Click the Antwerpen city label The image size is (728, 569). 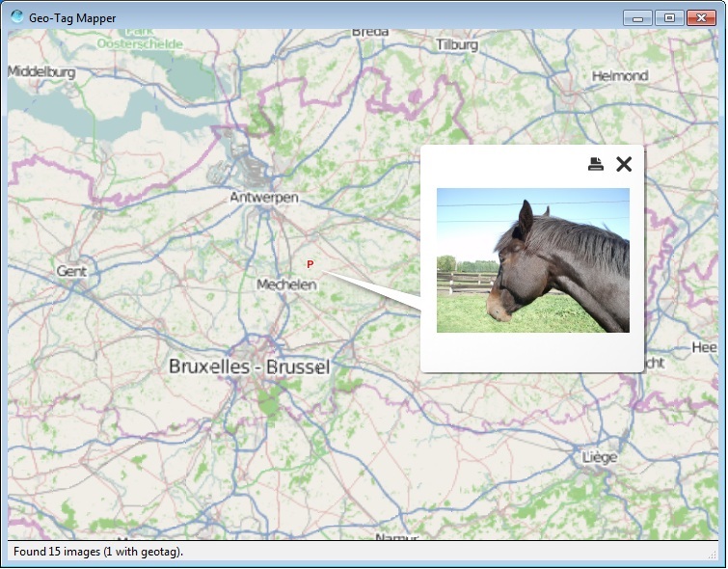(x=264, y=198)
